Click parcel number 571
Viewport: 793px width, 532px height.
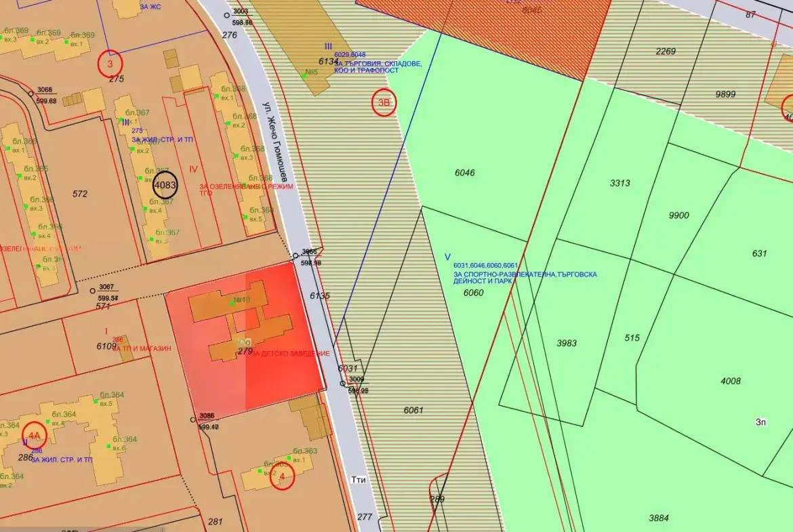(102, 306)
